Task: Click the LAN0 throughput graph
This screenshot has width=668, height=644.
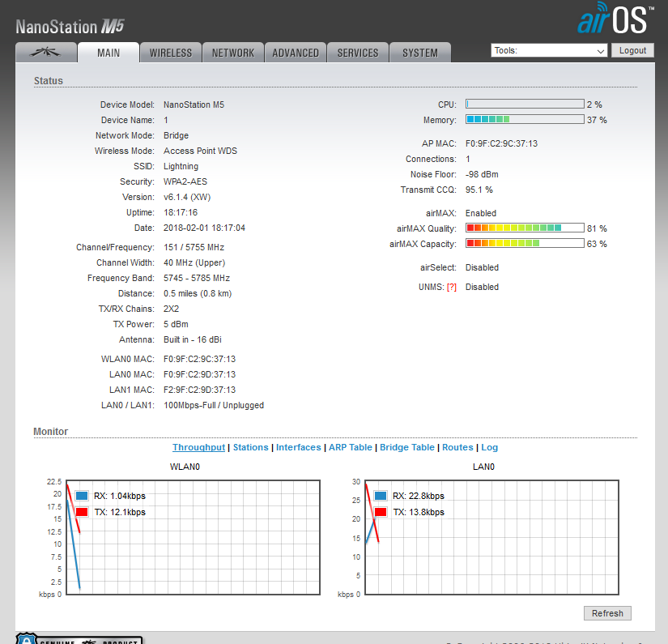Action: coord(491,537)
